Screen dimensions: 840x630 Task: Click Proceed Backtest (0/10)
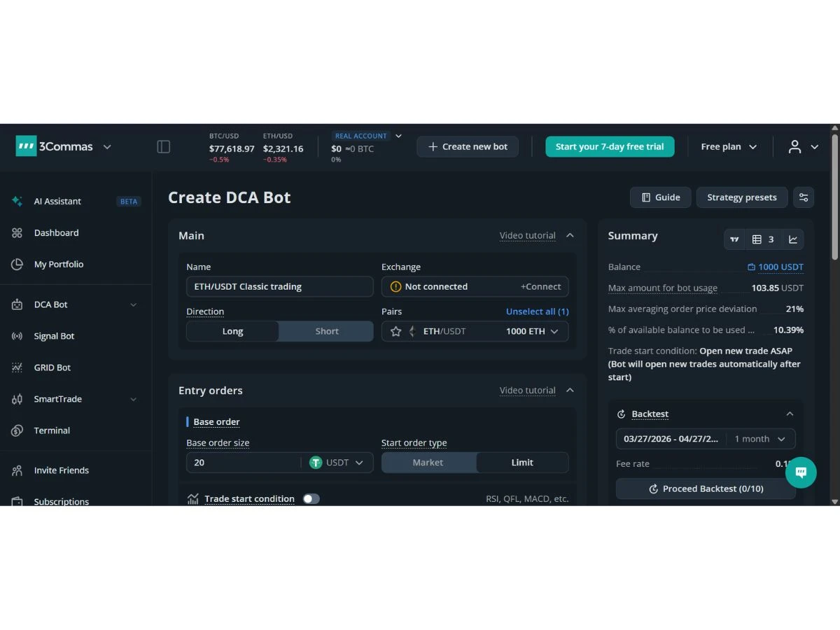[706, 489]
